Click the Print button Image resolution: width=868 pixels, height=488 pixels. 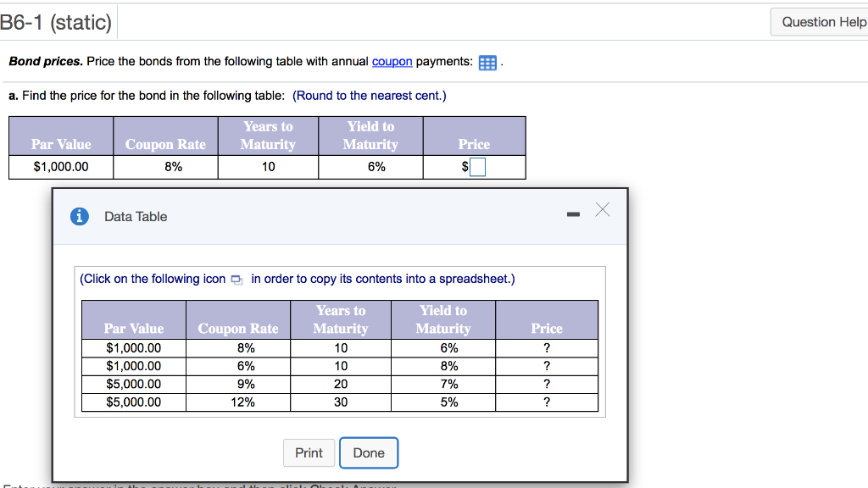pyautogui.click(x=309, y=452)
